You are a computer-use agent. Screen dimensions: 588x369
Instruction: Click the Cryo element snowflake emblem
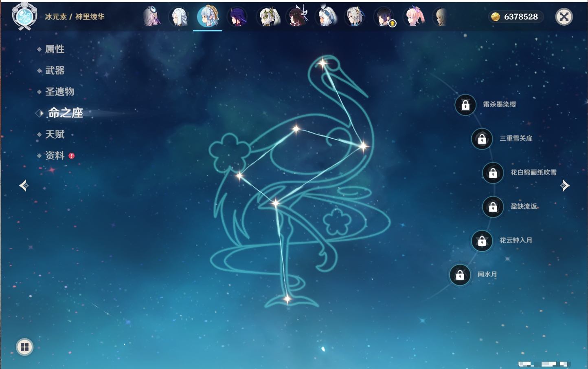pos(24,16)
